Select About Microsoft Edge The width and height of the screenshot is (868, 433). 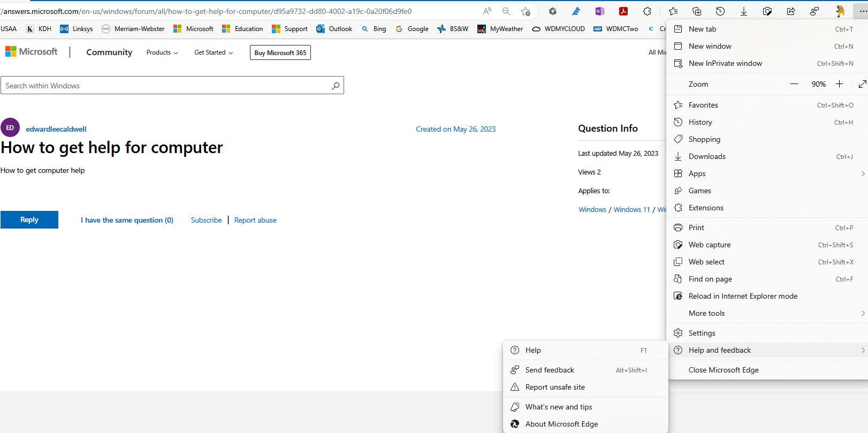(585, 424)
